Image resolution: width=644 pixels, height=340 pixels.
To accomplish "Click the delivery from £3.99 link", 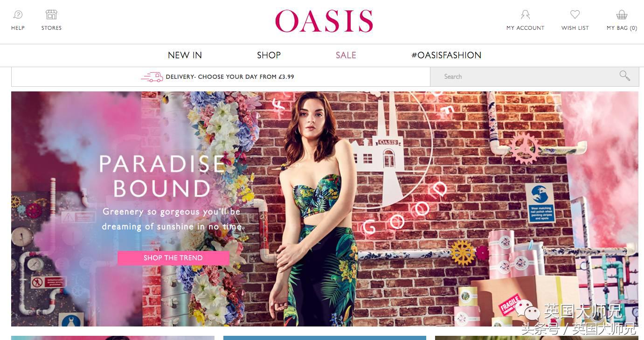I will pyautogui.click(x=230, y=77).
